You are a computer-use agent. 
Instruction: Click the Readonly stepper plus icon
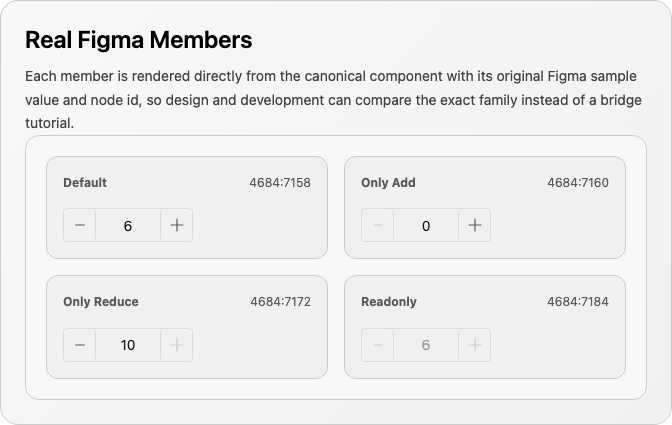coord(474,345)
